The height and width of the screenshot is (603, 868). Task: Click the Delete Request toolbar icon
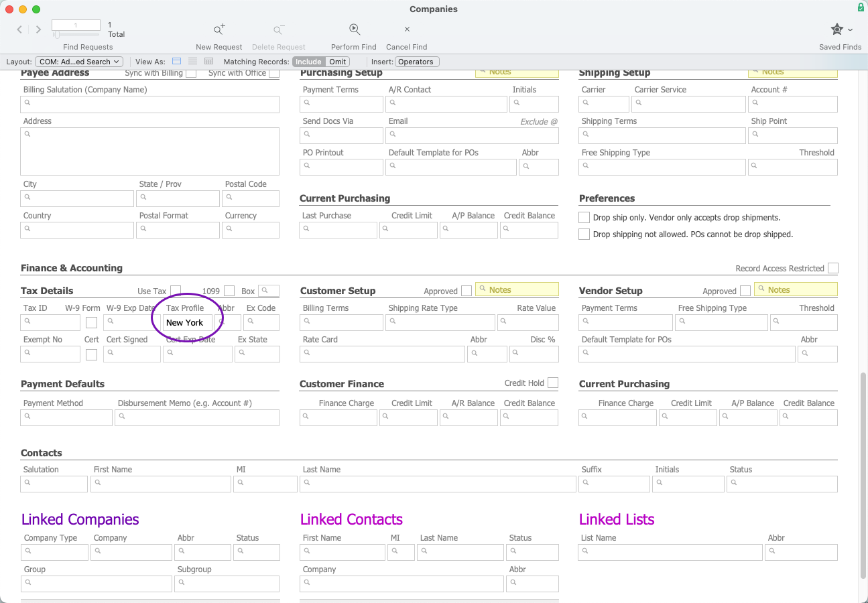[x=279, y=29]
